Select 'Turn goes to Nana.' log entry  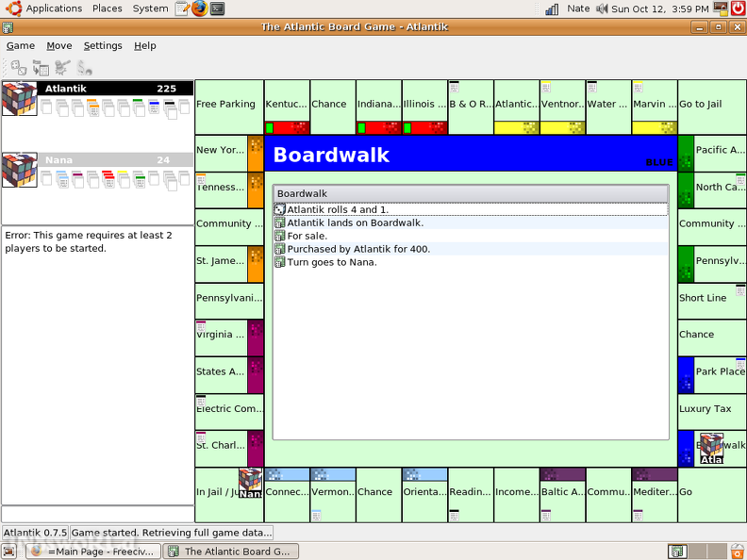click(471, 262)
